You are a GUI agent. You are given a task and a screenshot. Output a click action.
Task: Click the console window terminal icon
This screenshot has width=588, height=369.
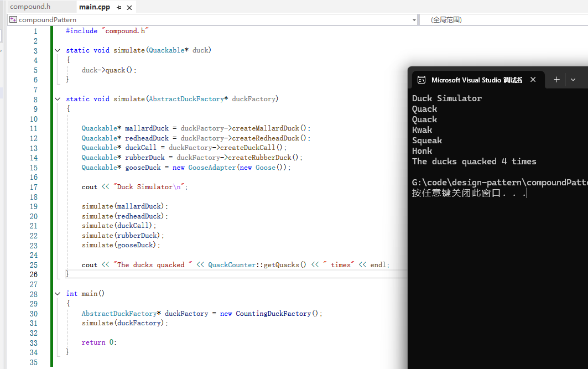pos(422,80)
